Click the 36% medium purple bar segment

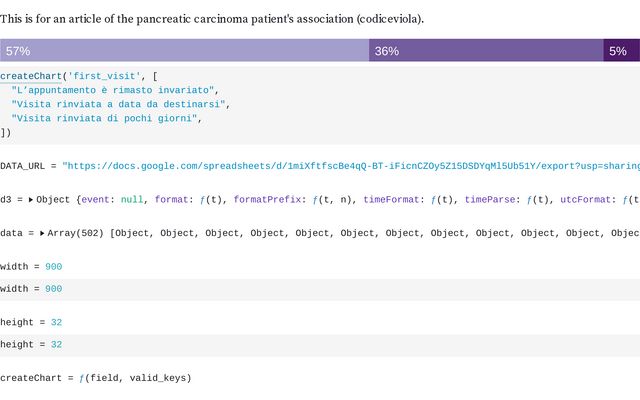pyautogui.click(x=486, y=50)
